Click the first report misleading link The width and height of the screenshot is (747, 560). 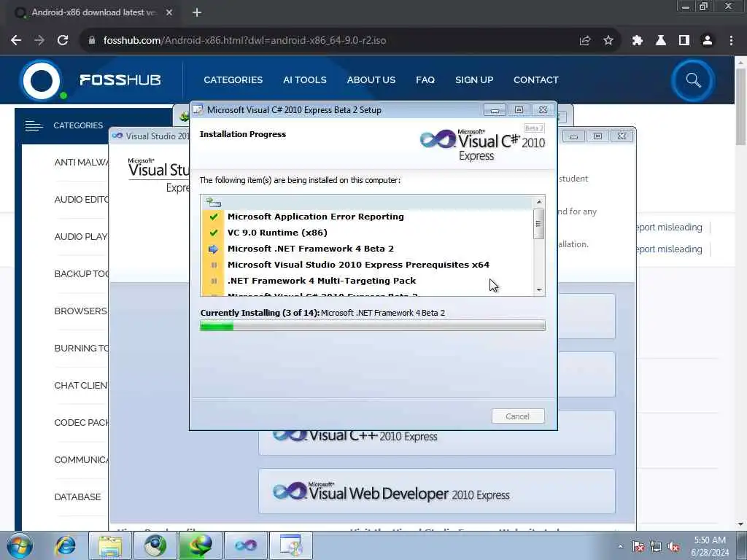(x=670, y=227)
